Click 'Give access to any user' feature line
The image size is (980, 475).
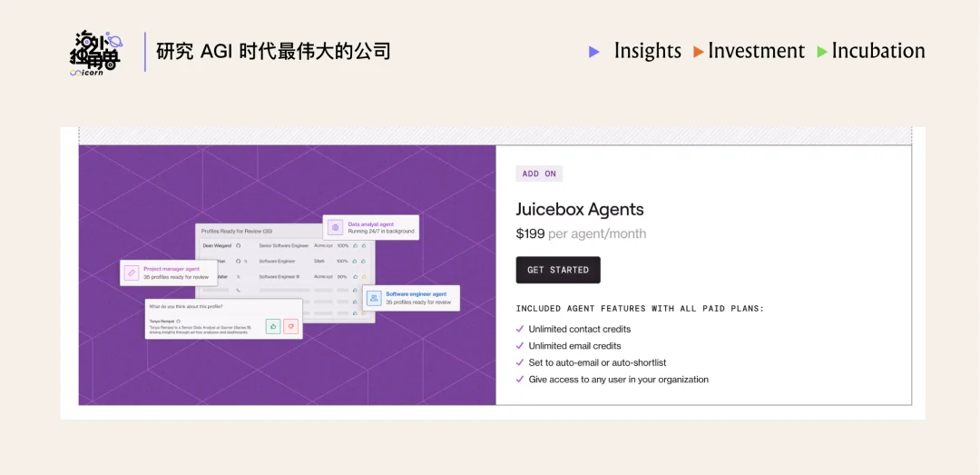(x=619, y=380)
